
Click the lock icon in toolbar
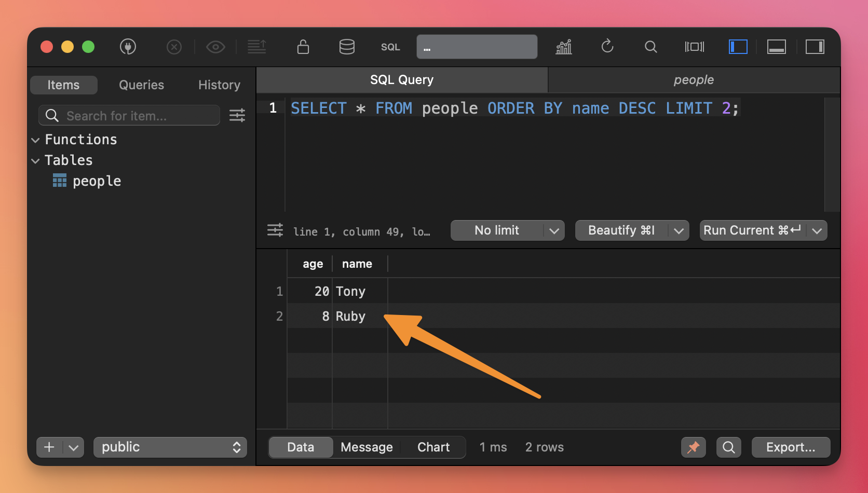[303, 47]
